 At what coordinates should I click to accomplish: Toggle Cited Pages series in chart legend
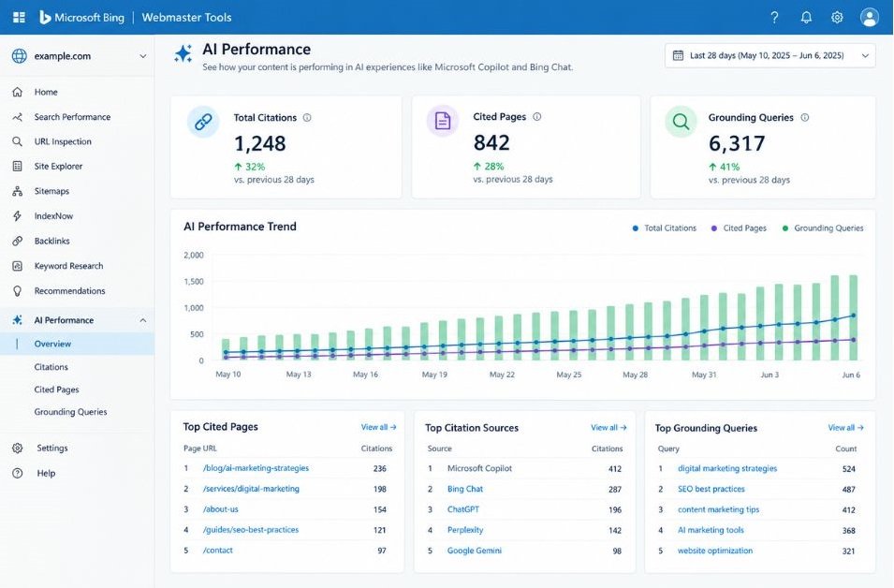[x=739, y=228]
